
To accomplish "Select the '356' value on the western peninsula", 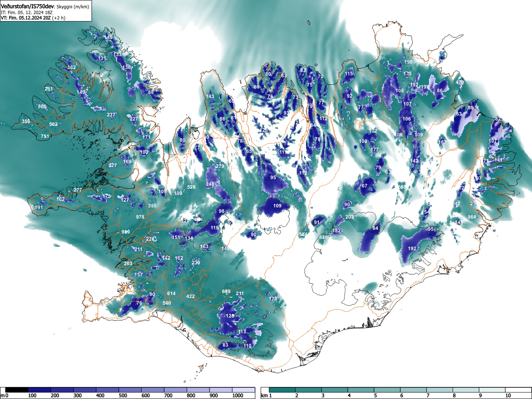I will [26, 121].
